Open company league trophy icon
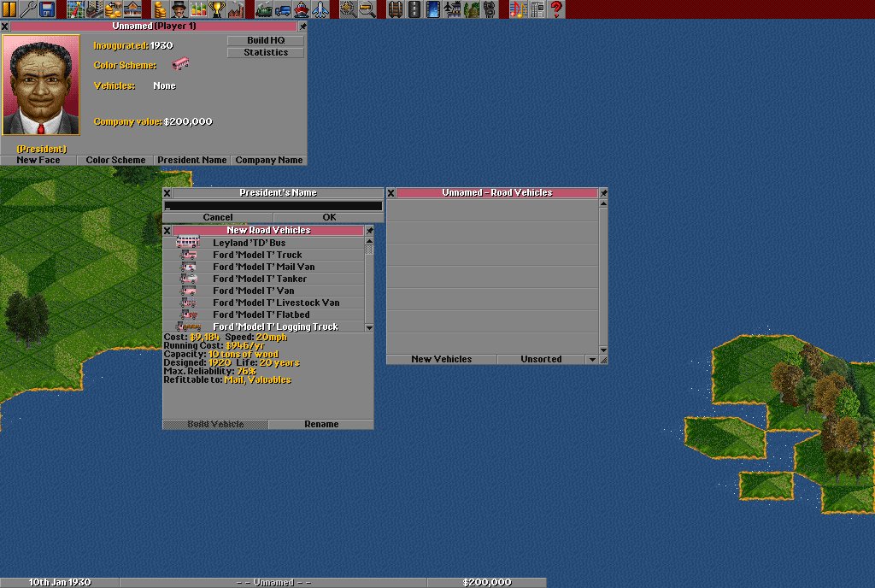The height and width of the screenshot is (588, 875). (x=217, y=9)
